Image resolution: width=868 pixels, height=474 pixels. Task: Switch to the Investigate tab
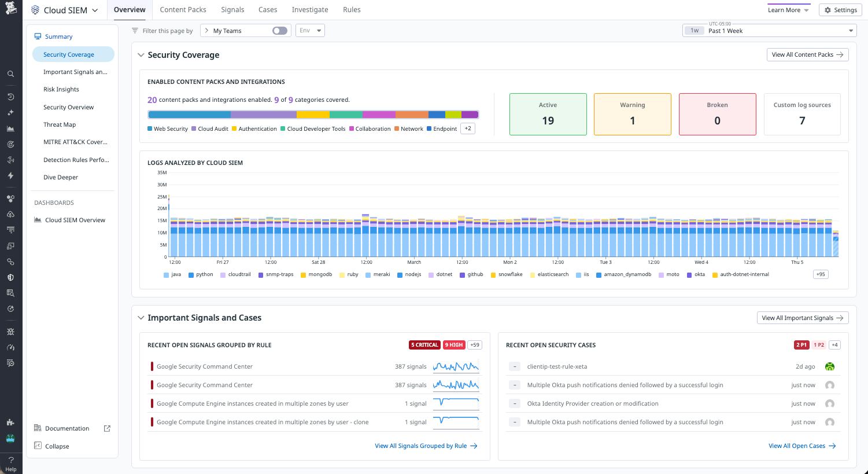tap(310, 10)
